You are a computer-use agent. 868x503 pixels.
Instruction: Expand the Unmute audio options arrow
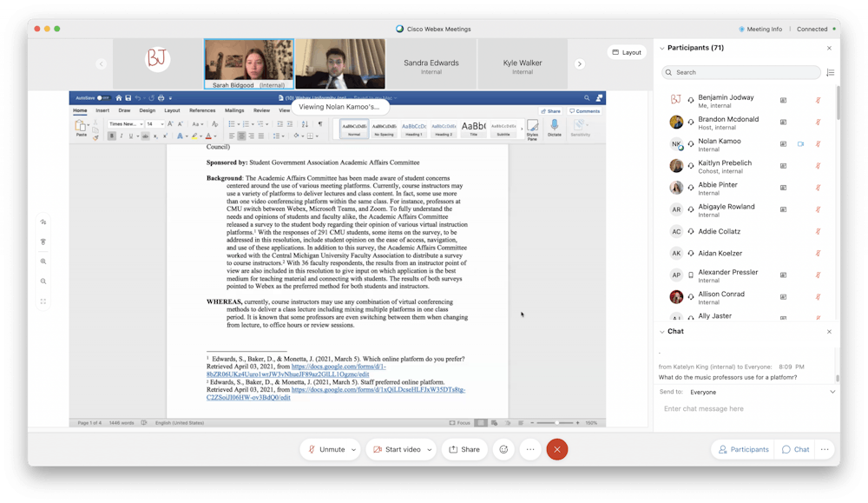point(353,449)
